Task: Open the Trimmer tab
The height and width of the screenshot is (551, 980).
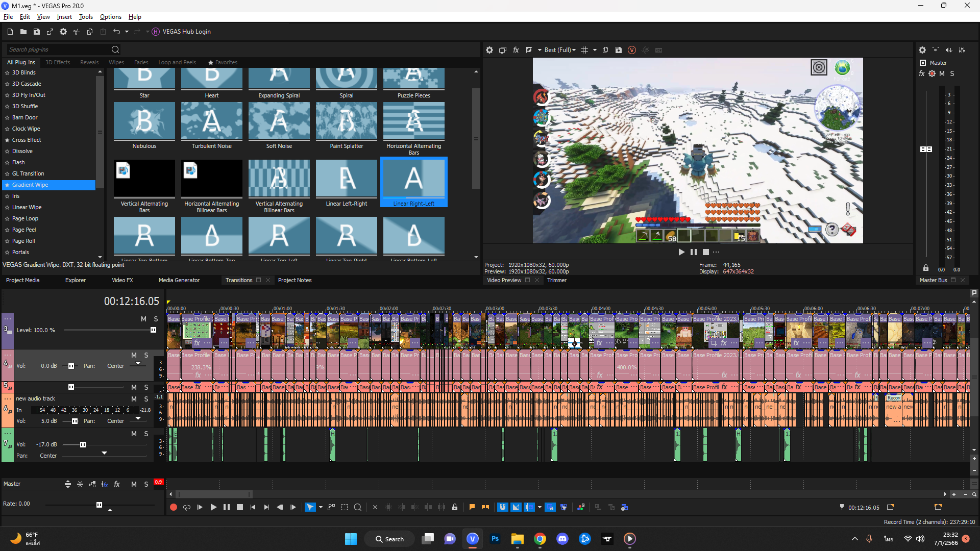Action: click(557, 280)
